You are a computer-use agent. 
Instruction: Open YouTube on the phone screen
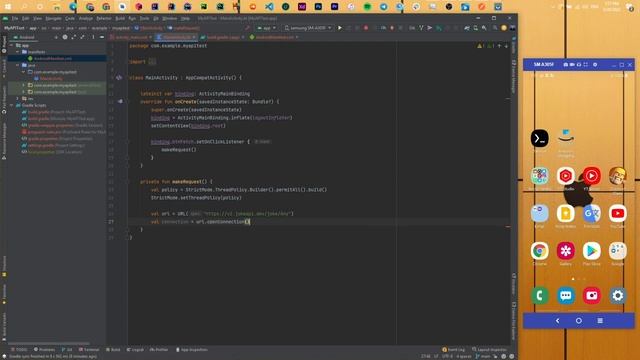tap(618, 213)
